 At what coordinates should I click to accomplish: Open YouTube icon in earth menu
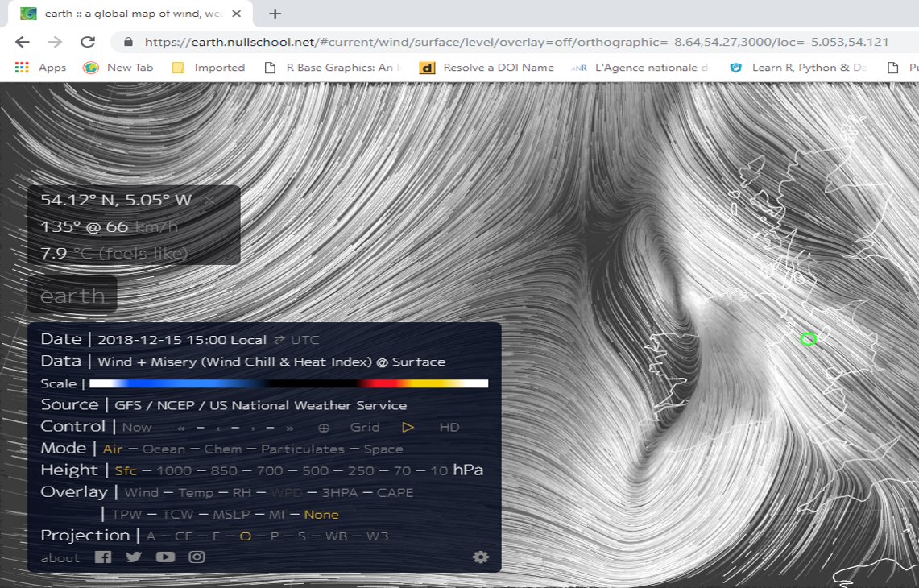tap(165, 557)
